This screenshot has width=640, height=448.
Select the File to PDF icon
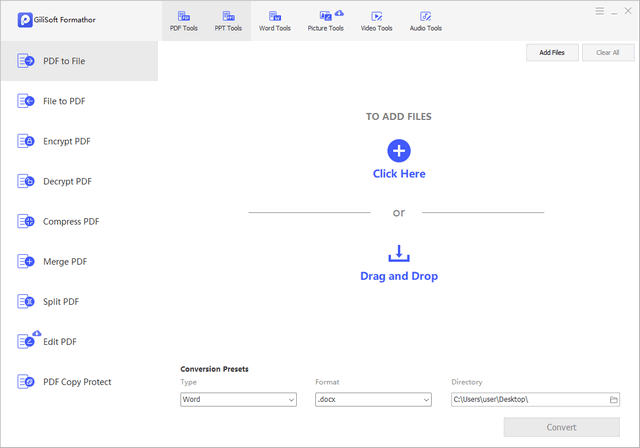(x=26, y=101)
